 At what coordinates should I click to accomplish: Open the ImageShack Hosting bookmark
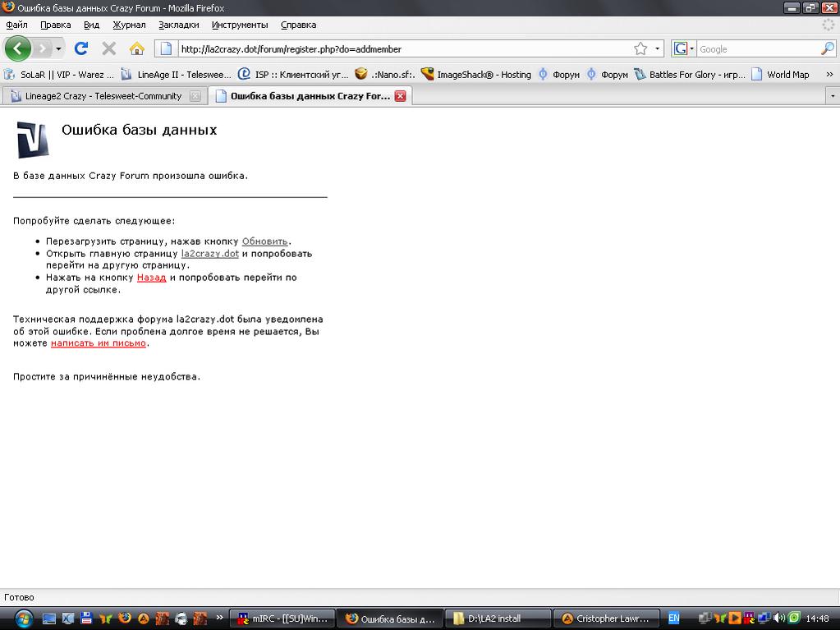[475, 74]
